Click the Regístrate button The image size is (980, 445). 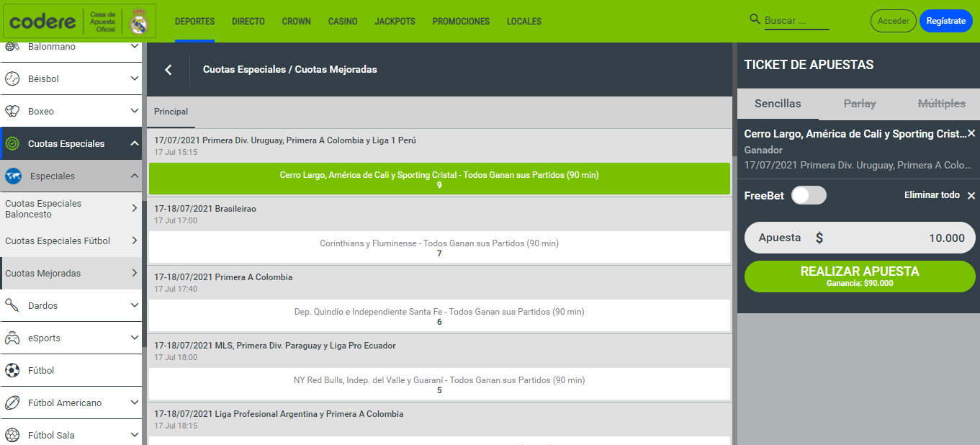(x=946, y=21)
